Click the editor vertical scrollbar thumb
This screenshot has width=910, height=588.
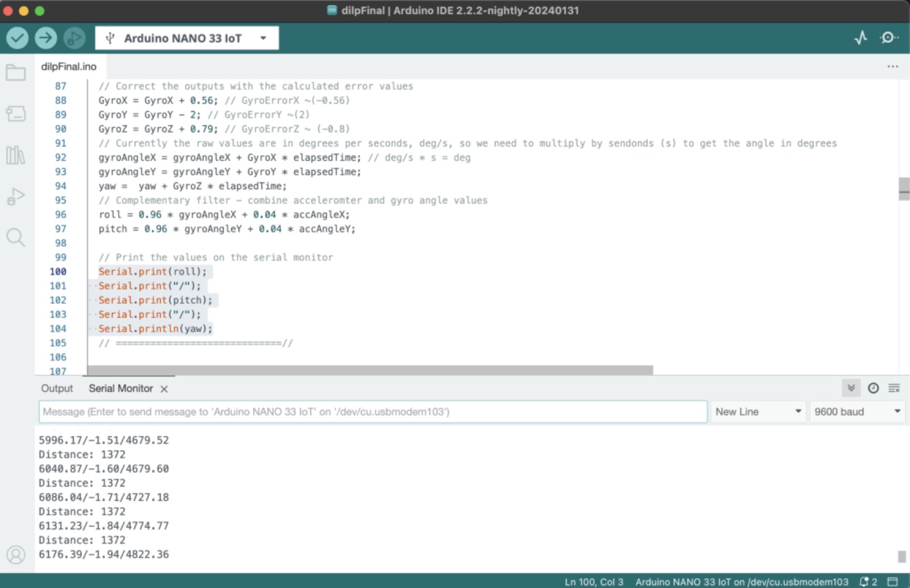904,189
